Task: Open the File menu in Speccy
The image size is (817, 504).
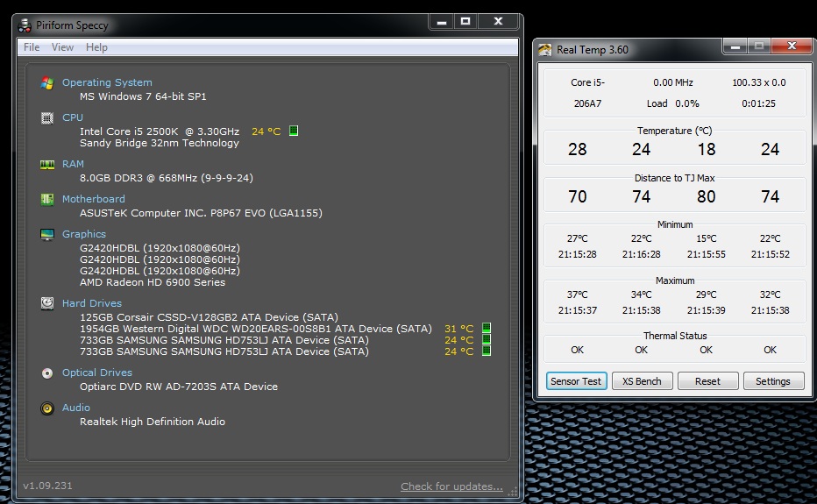Action: click(x=32, y=47)
